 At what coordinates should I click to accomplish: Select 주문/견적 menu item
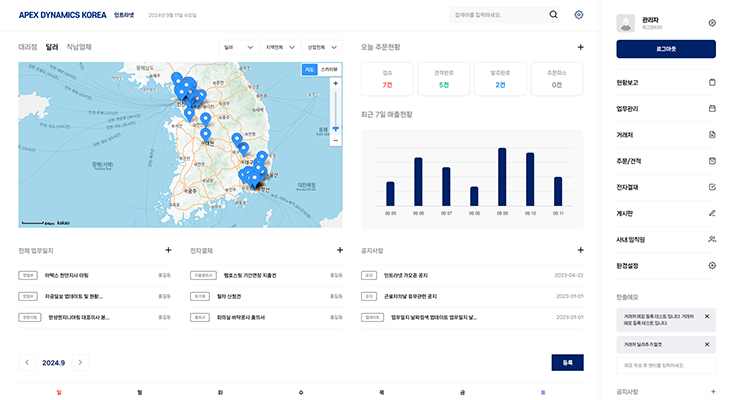629,161
